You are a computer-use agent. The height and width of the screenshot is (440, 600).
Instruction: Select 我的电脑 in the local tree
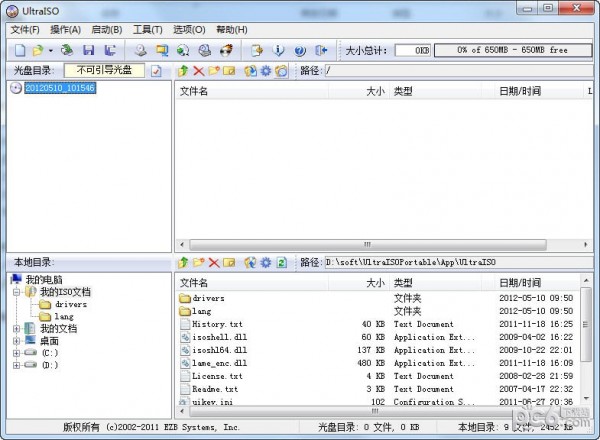coord(44,280)
